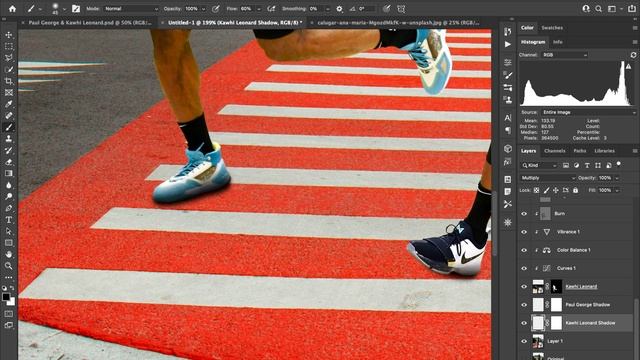Switch to the Info tab
This screenshot has height=360, width=640.
[557, 42]
